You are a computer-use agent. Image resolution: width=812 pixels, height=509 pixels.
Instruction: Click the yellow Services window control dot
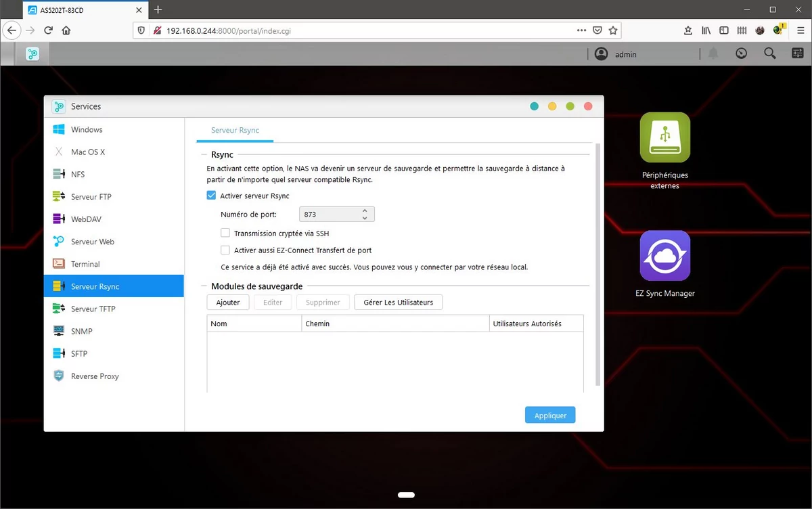[552, 106]
